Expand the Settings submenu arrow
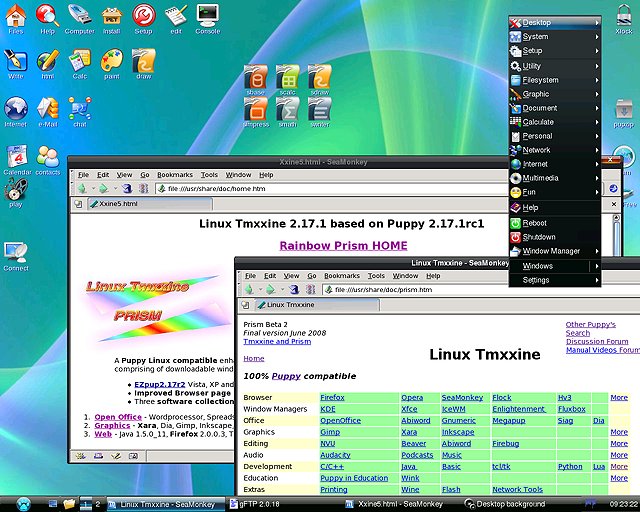Viewport: 640px width, 512px height. pos(597,280)
